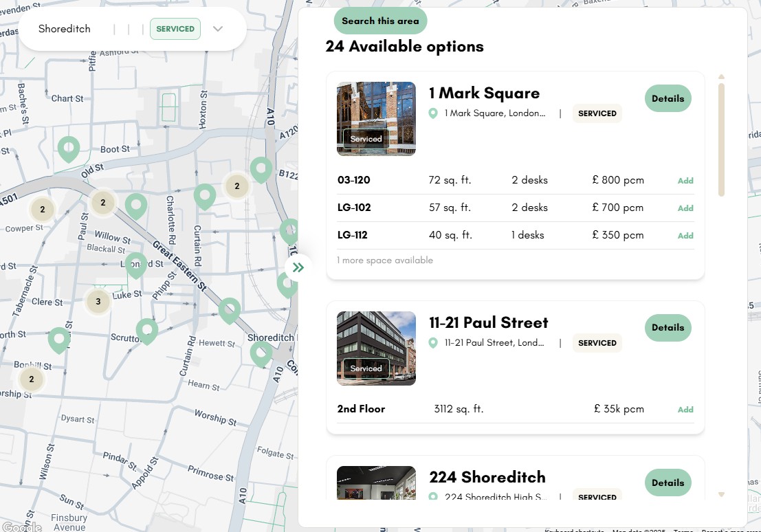Click '24 Available options' heading
This screenshot has height=532, width=761.
pos(405,47)
